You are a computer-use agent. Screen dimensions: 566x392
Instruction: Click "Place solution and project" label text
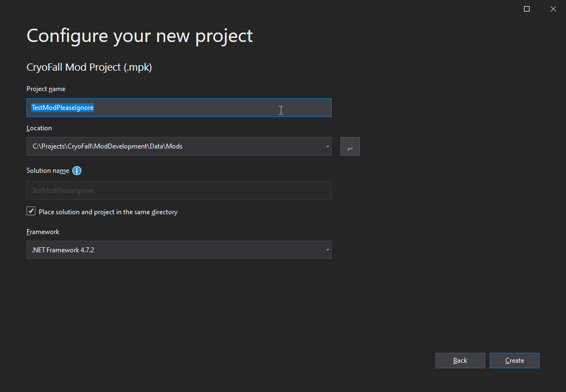pos(108,212)
